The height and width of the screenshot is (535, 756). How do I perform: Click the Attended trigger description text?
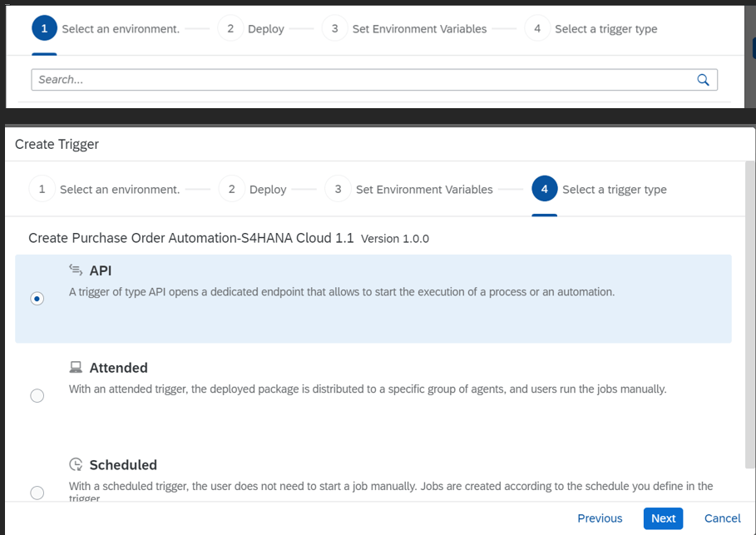368,389
